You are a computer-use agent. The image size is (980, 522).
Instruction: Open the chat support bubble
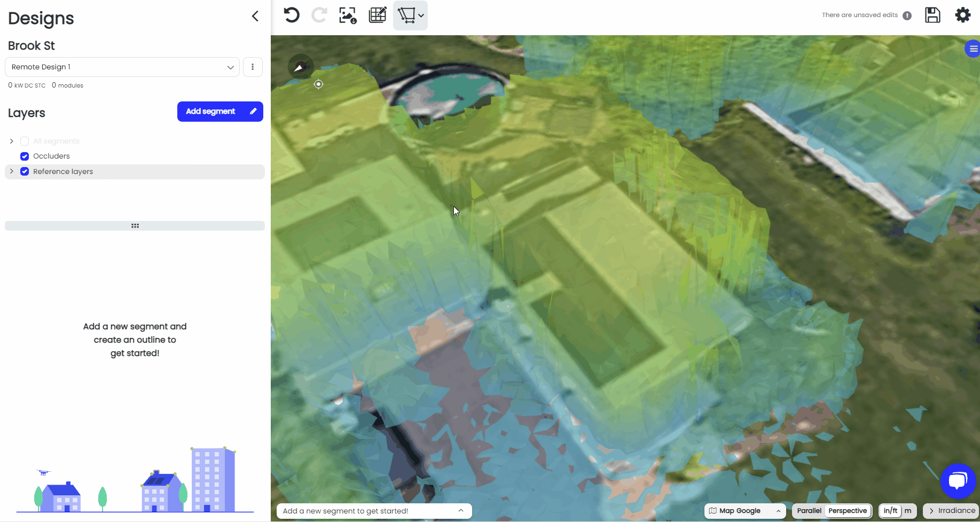(958, 481)
